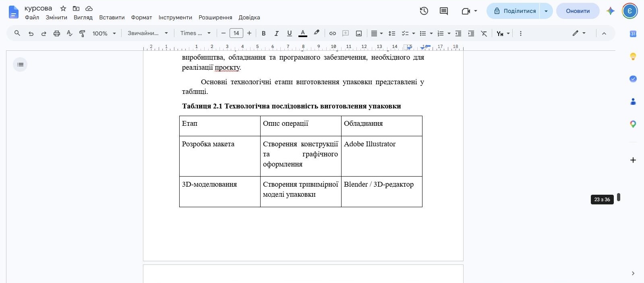Add a comment from toolbar
The width and height of the screenshot is (644, 283).
click(346, 33)
